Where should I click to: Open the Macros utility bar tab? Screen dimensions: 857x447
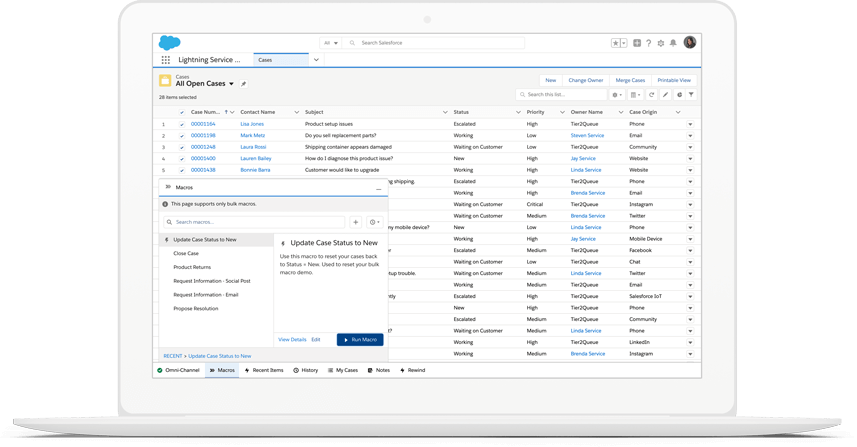222,370
